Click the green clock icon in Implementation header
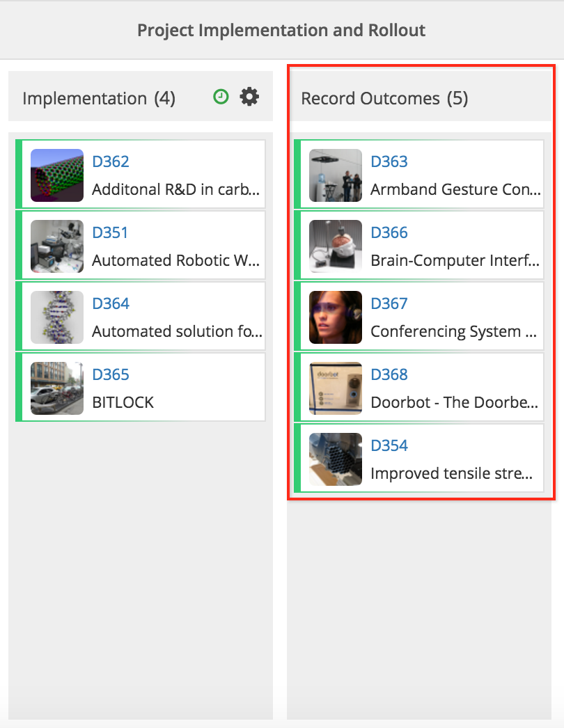The image size is (564, 728). (x=221, y=97)
